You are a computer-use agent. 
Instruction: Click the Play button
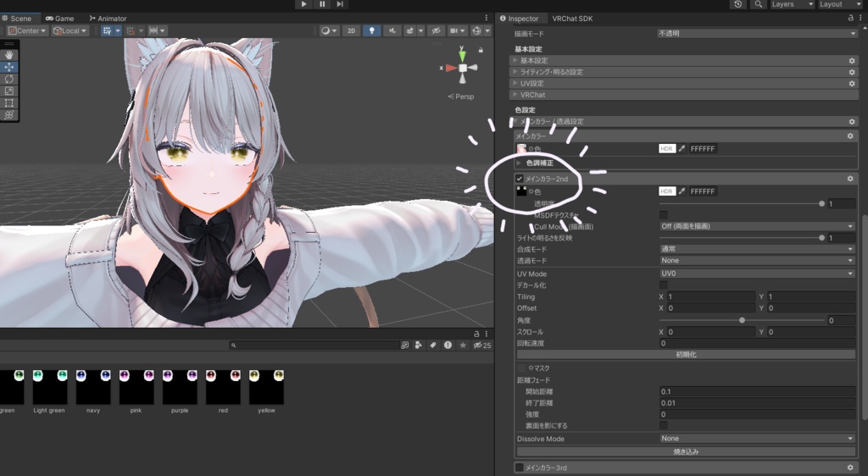click(x=304, y=4)
